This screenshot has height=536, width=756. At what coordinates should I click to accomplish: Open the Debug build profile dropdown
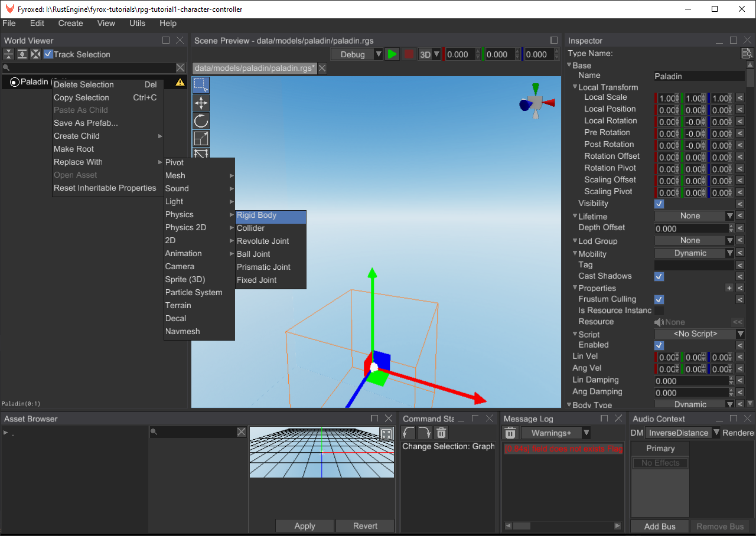(x=357, y=54)
